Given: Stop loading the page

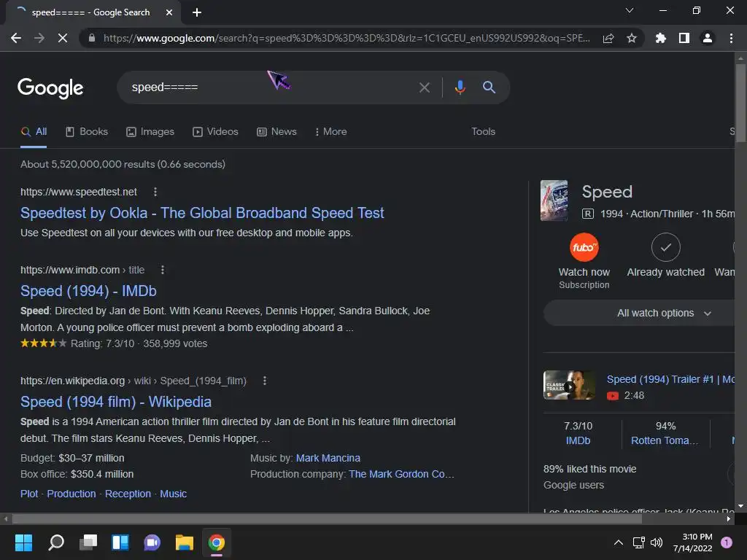Looking at the screenshot, I should [63, 38].
